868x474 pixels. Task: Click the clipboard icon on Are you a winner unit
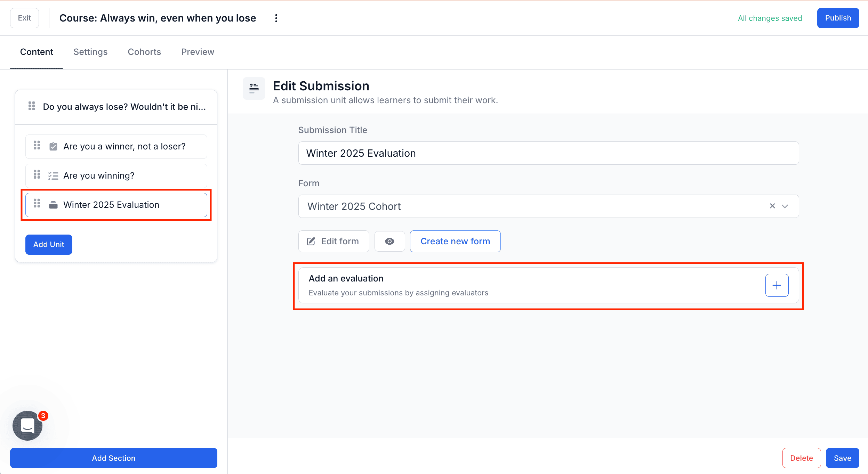coord(53,146)
